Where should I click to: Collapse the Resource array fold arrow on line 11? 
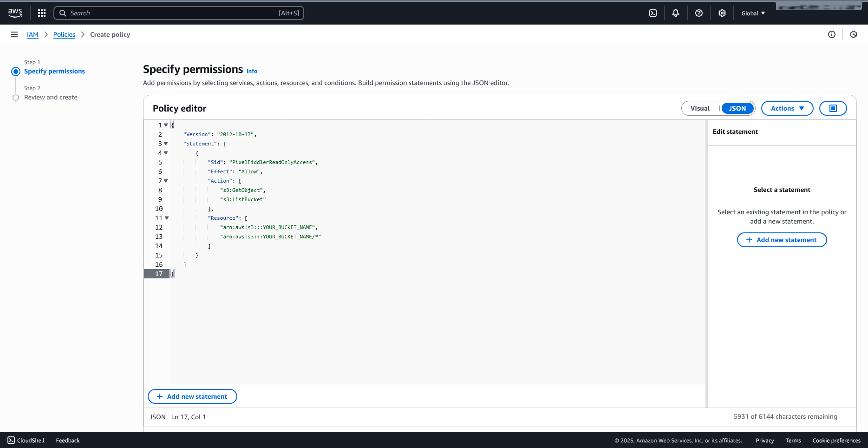tap(167, 218)
